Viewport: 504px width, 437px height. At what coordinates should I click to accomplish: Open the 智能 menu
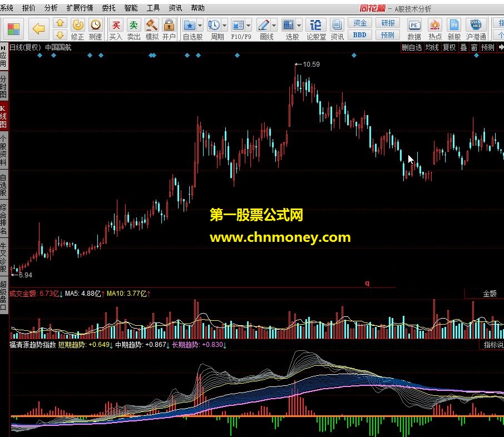coord(131,8)
